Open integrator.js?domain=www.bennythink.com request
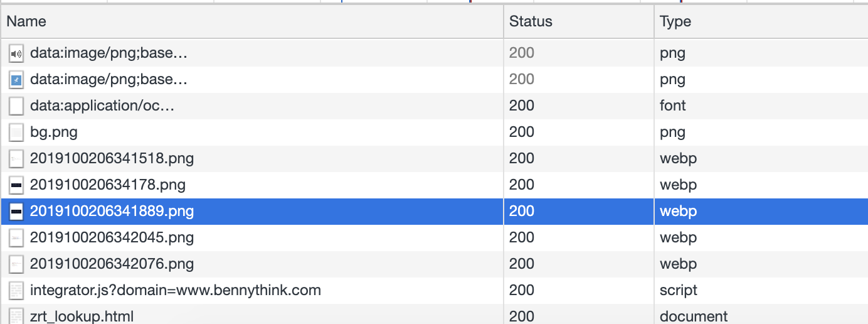Viewport: 868px width, 324px height. pos(176,291)
